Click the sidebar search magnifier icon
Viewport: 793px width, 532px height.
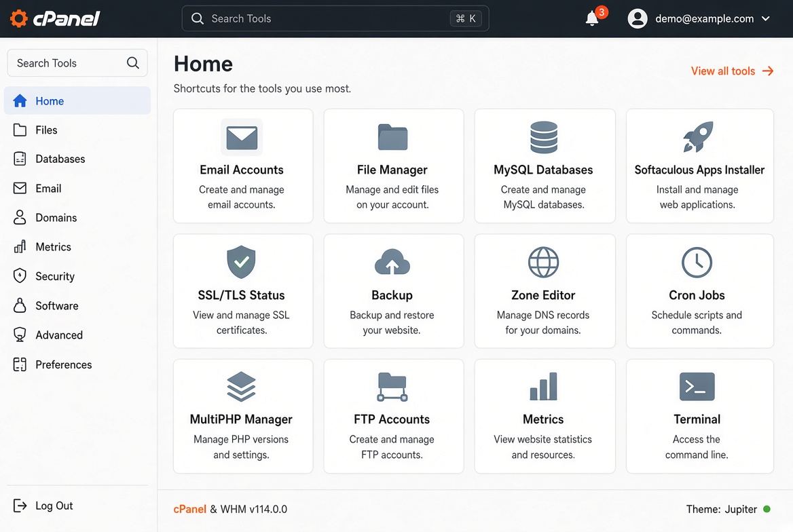[x=132, y=62]
